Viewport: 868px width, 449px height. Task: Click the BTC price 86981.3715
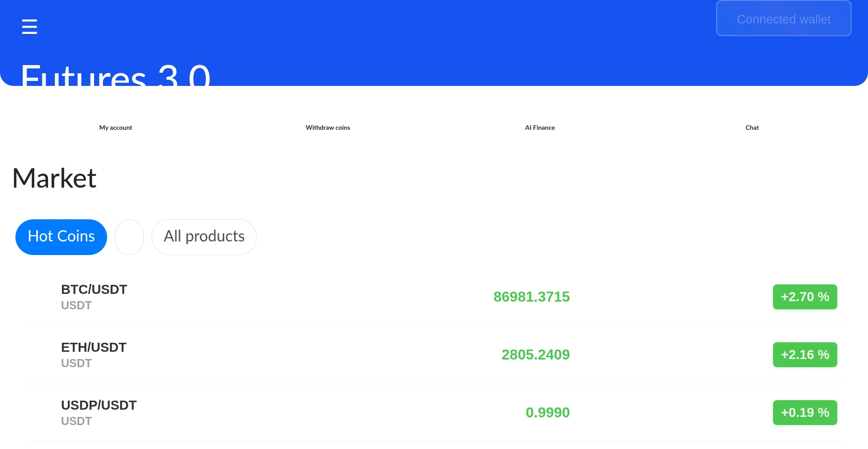click(x=531, y=297)
